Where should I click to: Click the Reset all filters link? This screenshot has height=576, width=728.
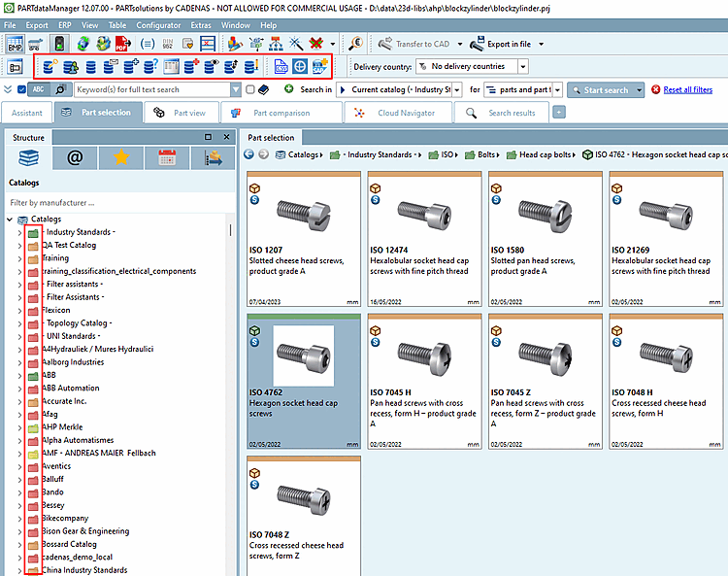(x=687, y=89)
